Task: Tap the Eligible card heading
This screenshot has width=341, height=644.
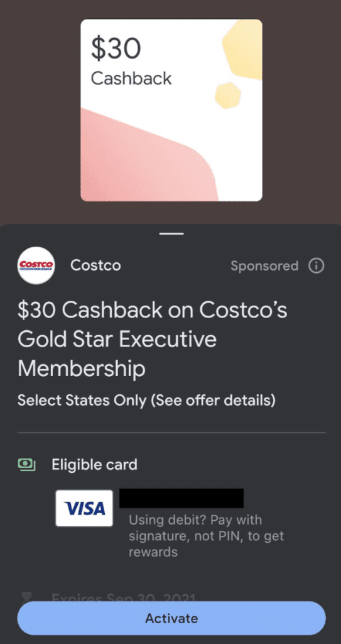Action: coord(94,465)
